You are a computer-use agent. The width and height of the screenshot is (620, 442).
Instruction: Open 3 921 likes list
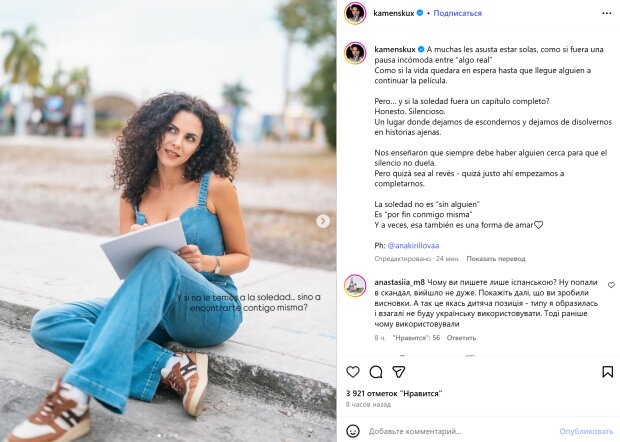394,393
